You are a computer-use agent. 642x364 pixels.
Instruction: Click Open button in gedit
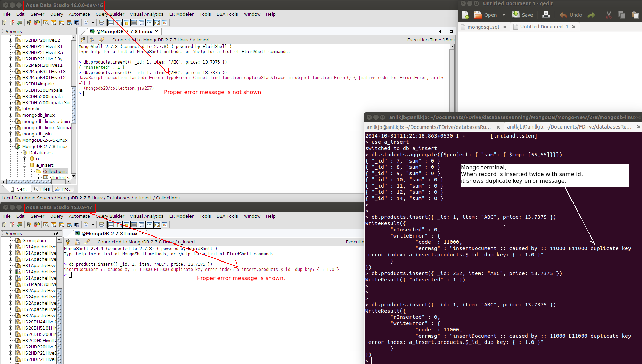click(485, 15)
